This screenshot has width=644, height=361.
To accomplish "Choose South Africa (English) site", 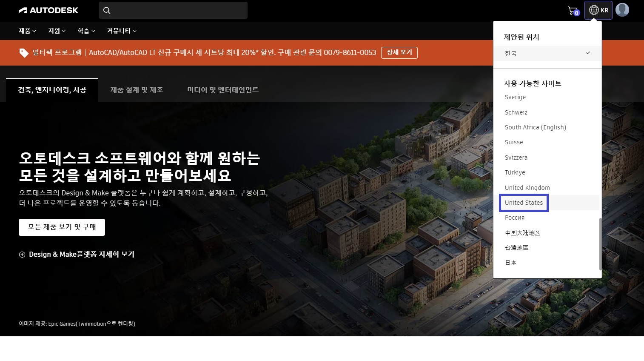I will click(536, 127).
